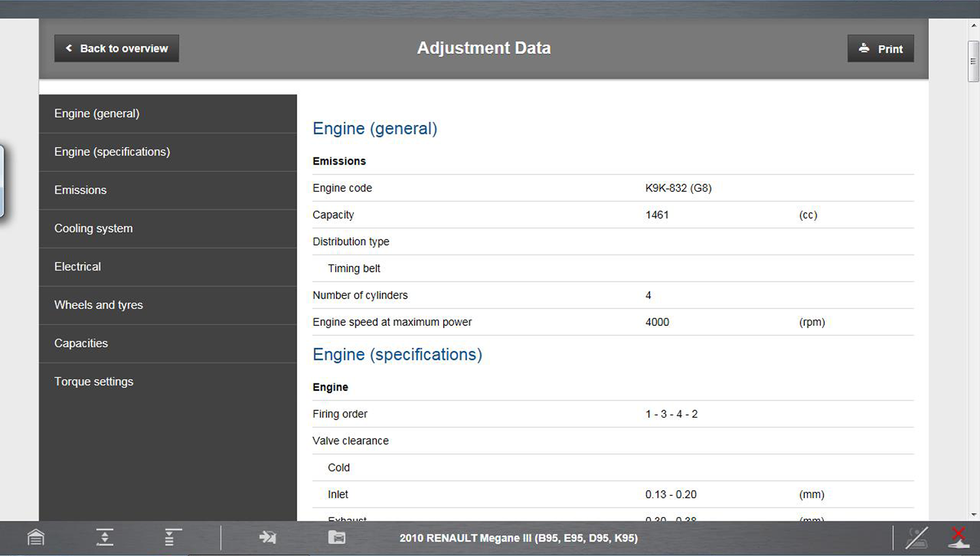Click the crossed-out car icon at bottom right
The width and height of the screenshot is (980, 556).
[x=917, y=538]
